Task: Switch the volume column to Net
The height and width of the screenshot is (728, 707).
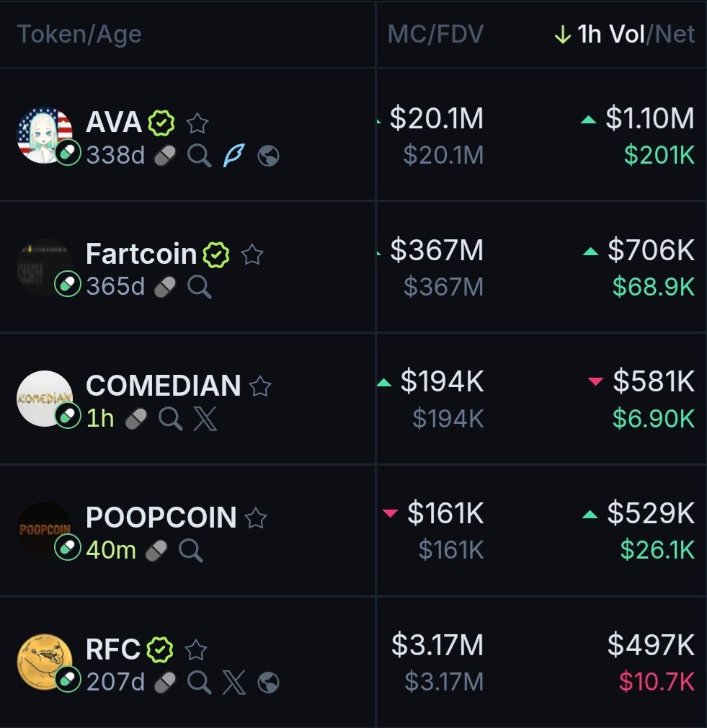Action: pos(676,34)
